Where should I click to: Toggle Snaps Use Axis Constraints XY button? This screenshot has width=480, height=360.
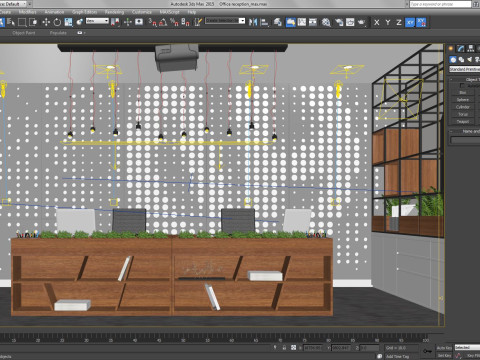(x=421, y=22)
